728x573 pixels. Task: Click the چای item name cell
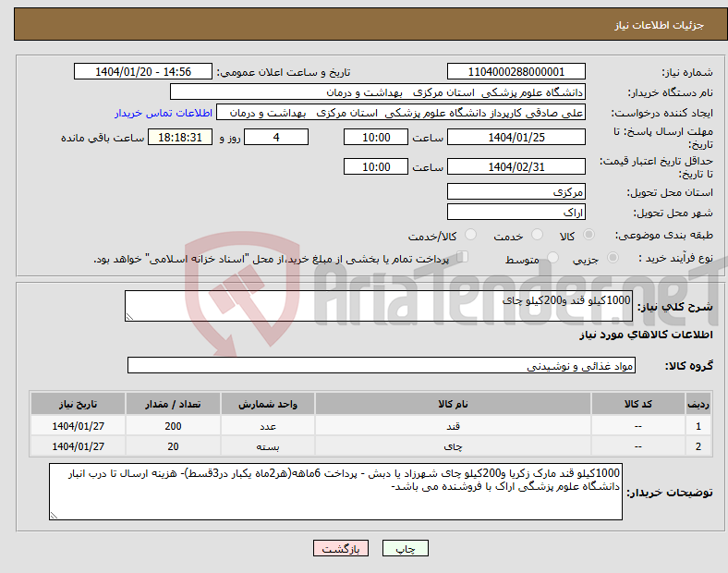coord(453,446)
